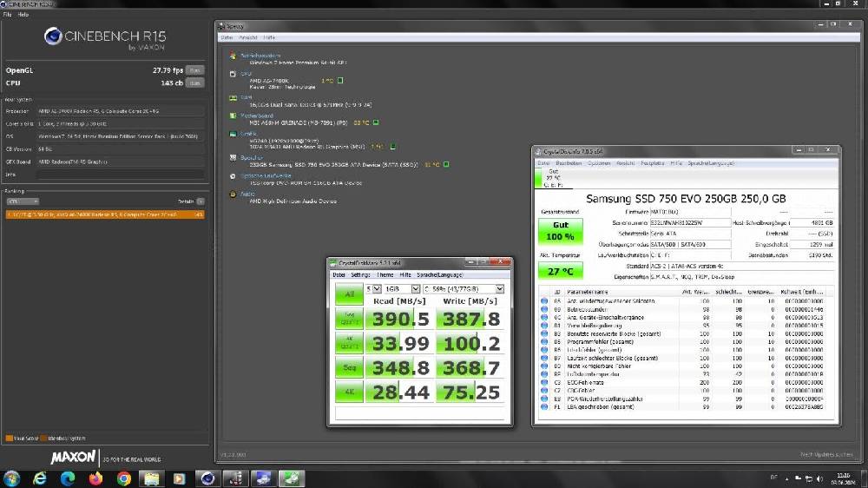Run the Seq benchmark button
Screen dimensions: 868x488
coord(349,367)
